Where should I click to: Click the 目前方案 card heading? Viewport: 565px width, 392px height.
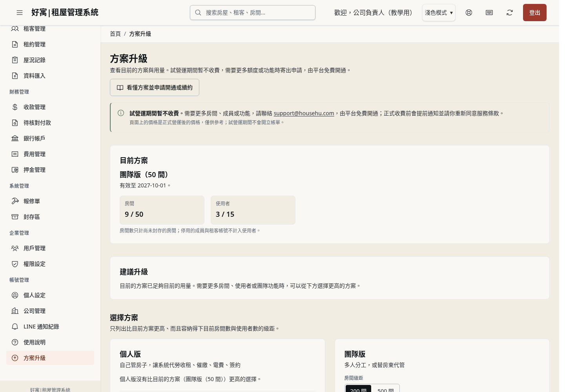coord(134,160)
